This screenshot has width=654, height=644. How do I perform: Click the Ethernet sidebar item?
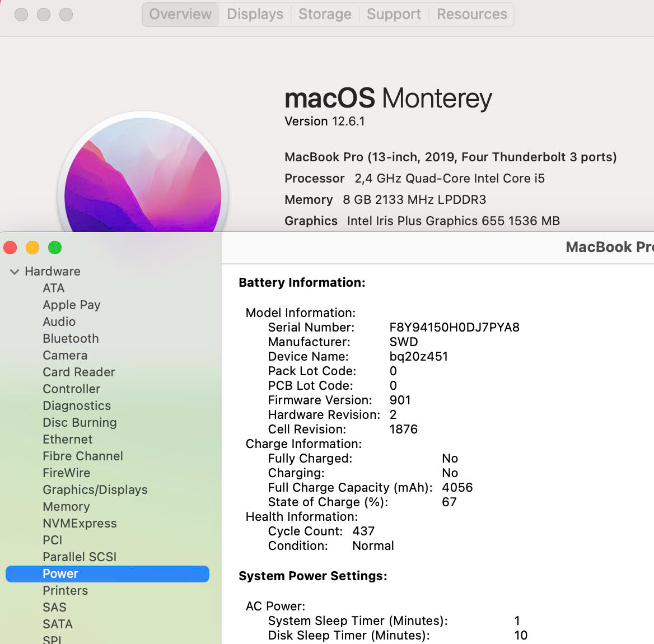coord(68,439)
